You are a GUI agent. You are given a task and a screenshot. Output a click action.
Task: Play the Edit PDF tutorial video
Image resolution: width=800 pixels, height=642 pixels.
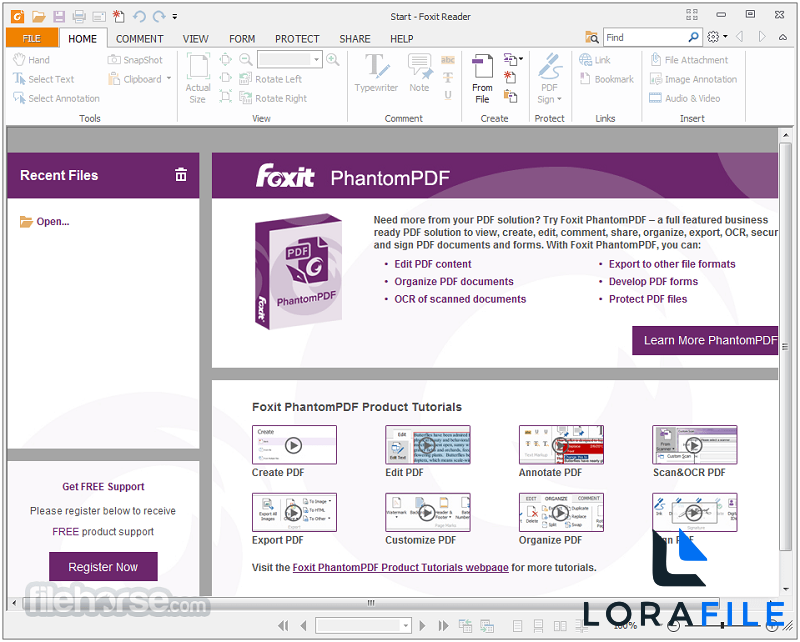(x=428, y=445)
